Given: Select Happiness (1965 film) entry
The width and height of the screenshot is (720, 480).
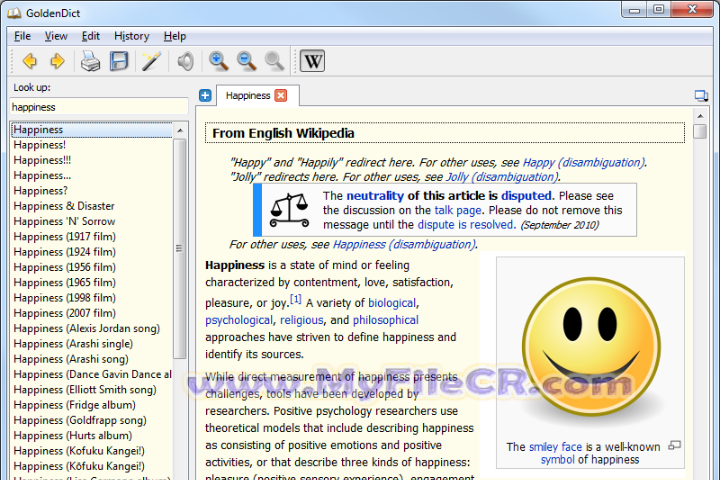Looking at the screenshot, I should (x=92, y=282).
